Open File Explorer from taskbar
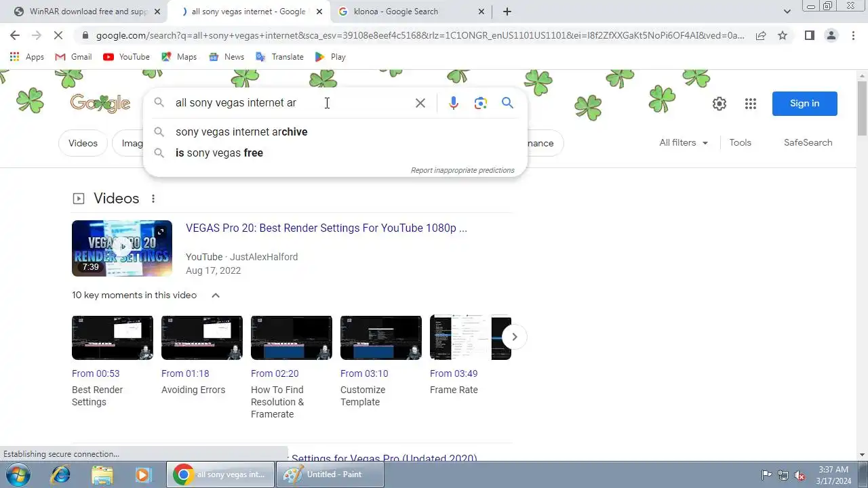 coord(102,474)
